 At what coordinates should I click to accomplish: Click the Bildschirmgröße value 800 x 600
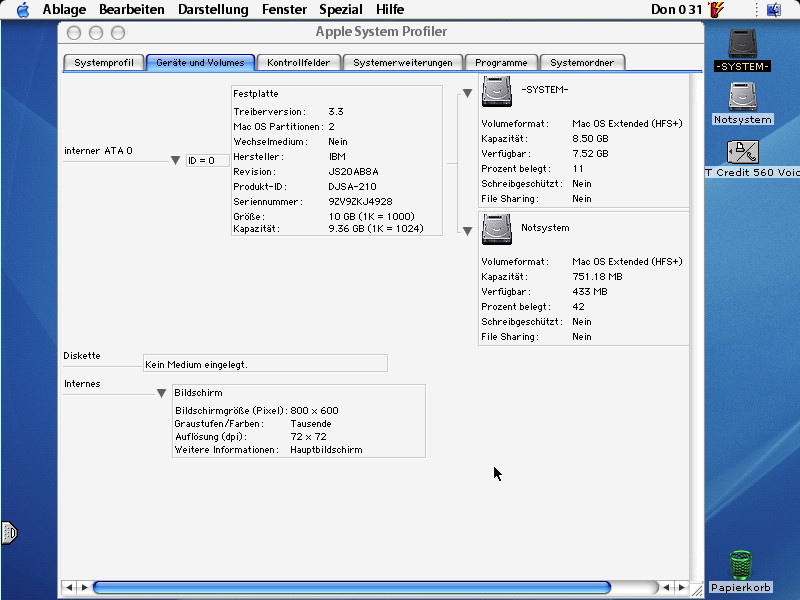(x=314, y=411)
